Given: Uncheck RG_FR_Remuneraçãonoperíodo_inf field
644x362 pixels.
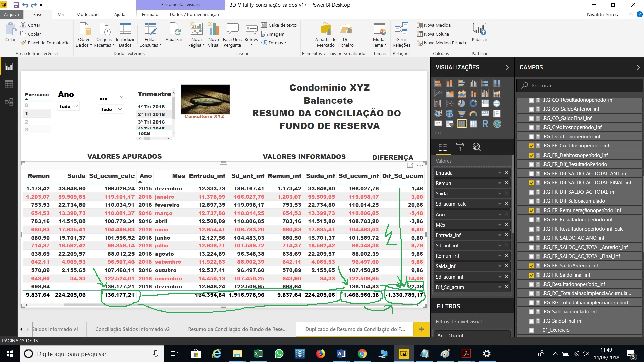Looking at the screenshot, I should point(531,210).
